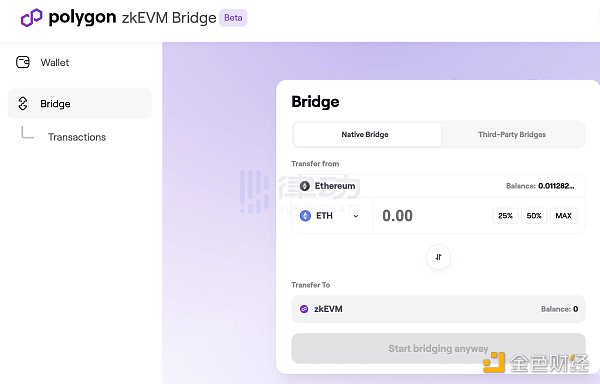Select Bridge menu item in sidebar
The image size is (600, 384).
80,104
